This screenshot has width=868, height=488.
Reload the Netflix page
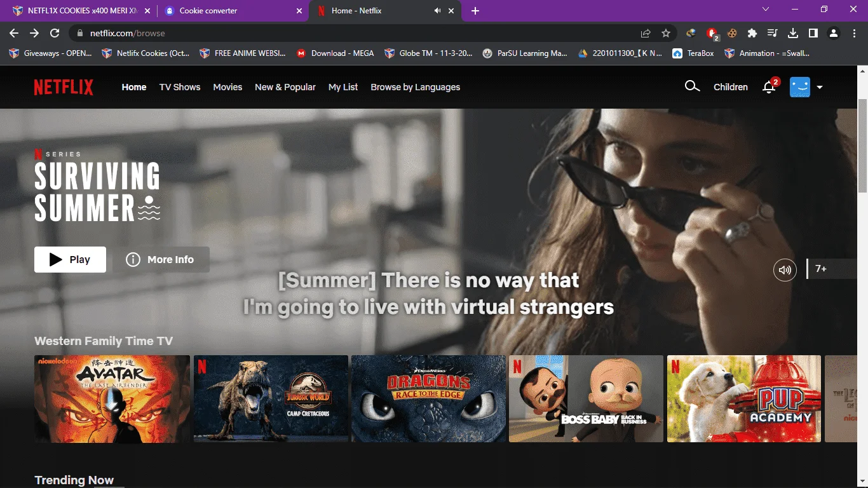55,33
